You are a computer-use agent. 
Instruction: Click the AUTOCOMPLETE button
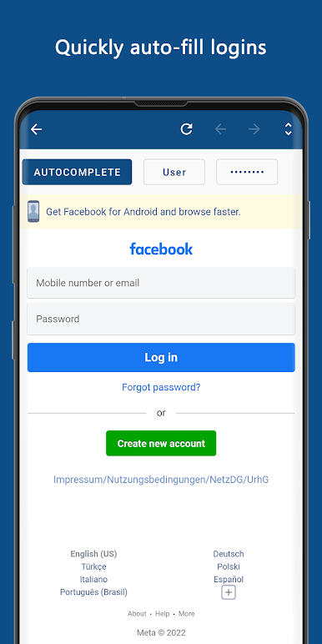coord(78,172)
